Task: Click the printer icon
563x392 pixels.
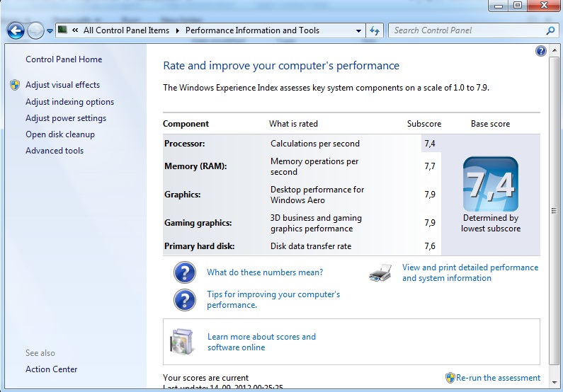Action: [380, 273]
